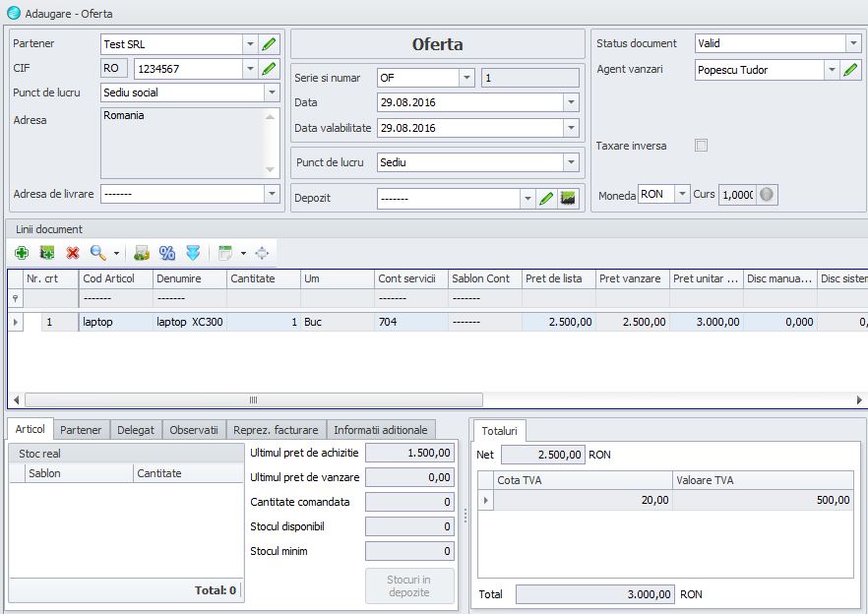The image size is (868, 614).
Task: Click the Cota TVA column header
Action: (583, 480)
